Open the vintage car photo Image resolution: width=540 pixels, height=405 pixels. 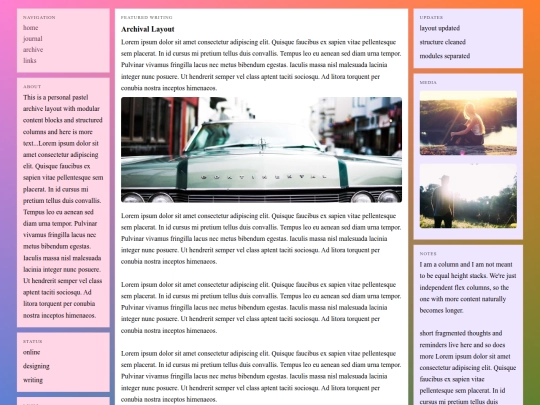point(261,150)
